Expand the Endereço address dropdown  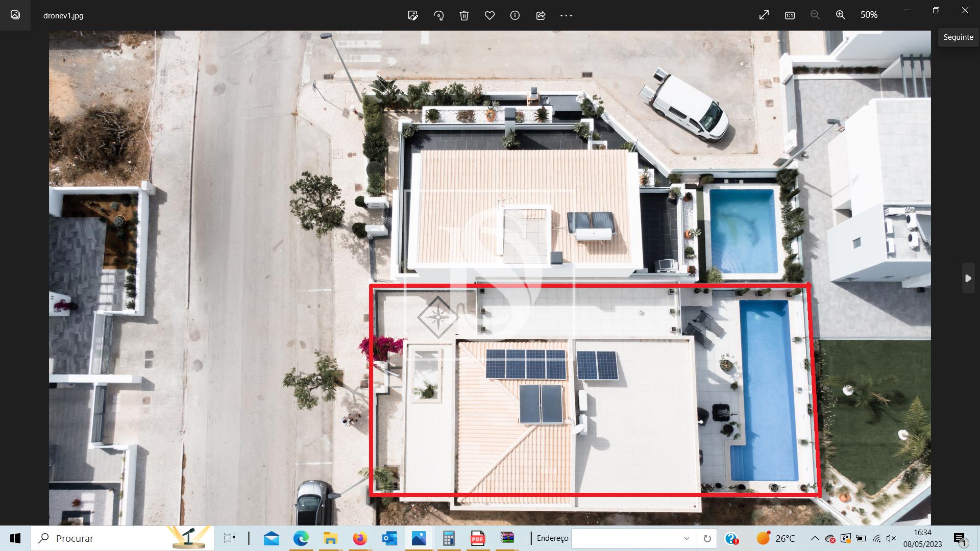pyautogui.click(x=687, y=538)
